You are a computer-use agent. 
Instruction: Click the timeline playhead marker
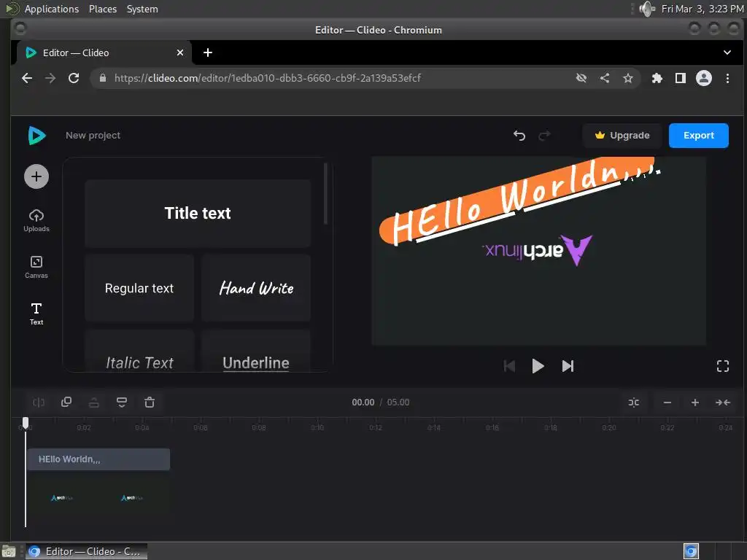click(x=26, y=422)
